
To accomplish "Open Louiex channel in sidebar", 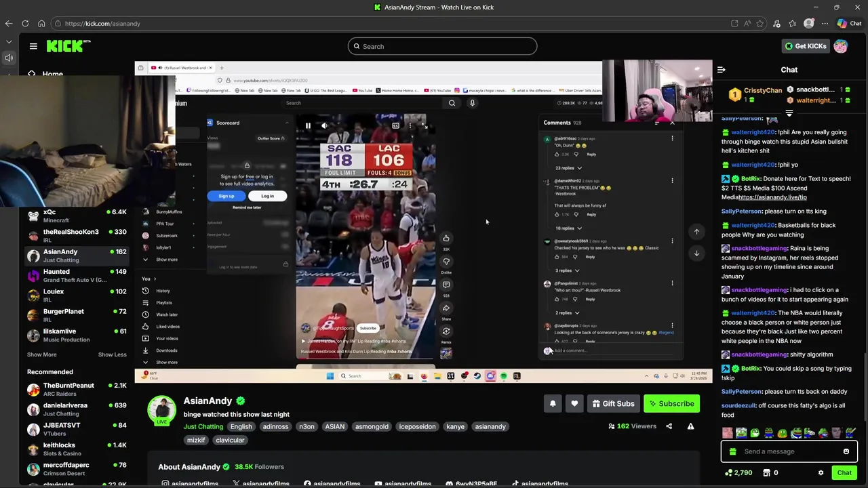I will click(x=77, y=296).
